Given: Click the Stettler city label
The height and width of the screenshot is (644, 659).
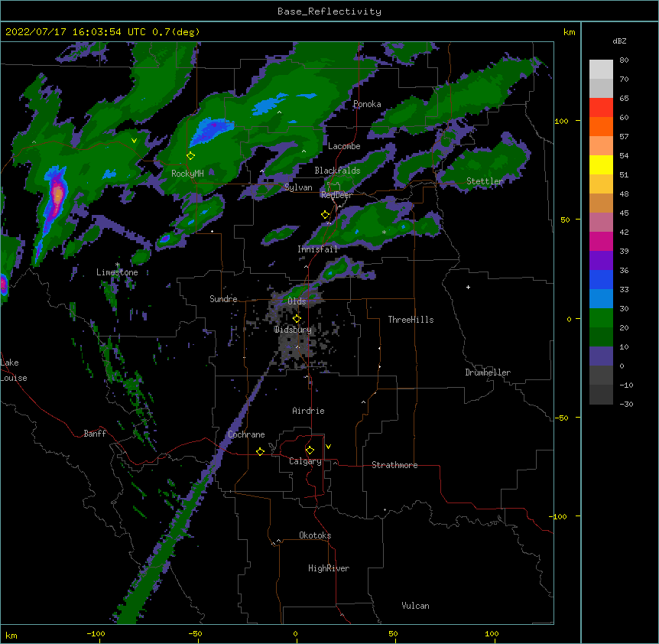Looking at the screenshot, I should coord(485,181).
